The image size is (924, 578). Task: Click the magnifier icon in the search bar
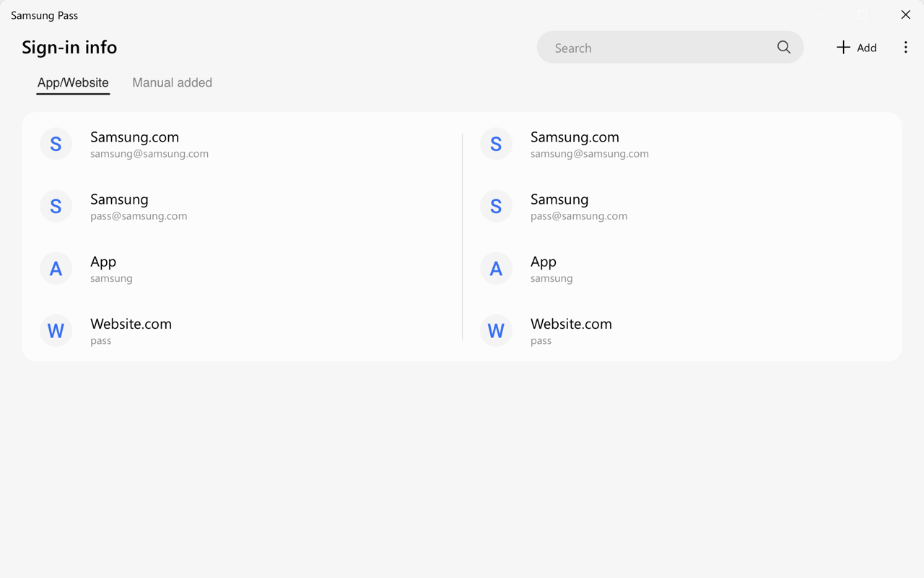(x=783, y=48)
